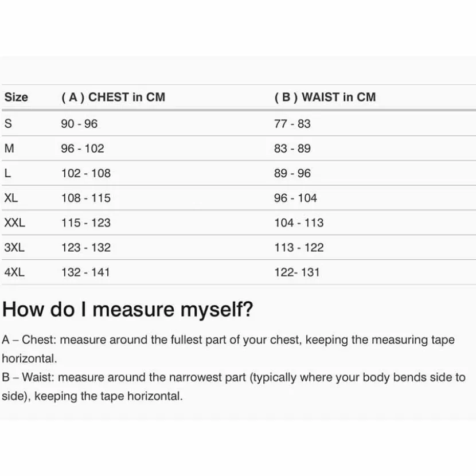Click waist value 77 - 83

point(292,123)
